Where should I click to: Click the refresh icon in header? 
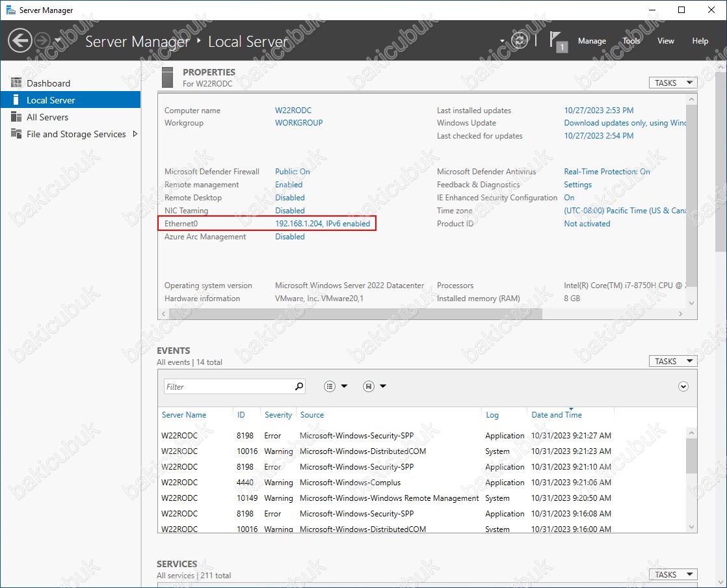pyautogui.click(x=520, y=40)
